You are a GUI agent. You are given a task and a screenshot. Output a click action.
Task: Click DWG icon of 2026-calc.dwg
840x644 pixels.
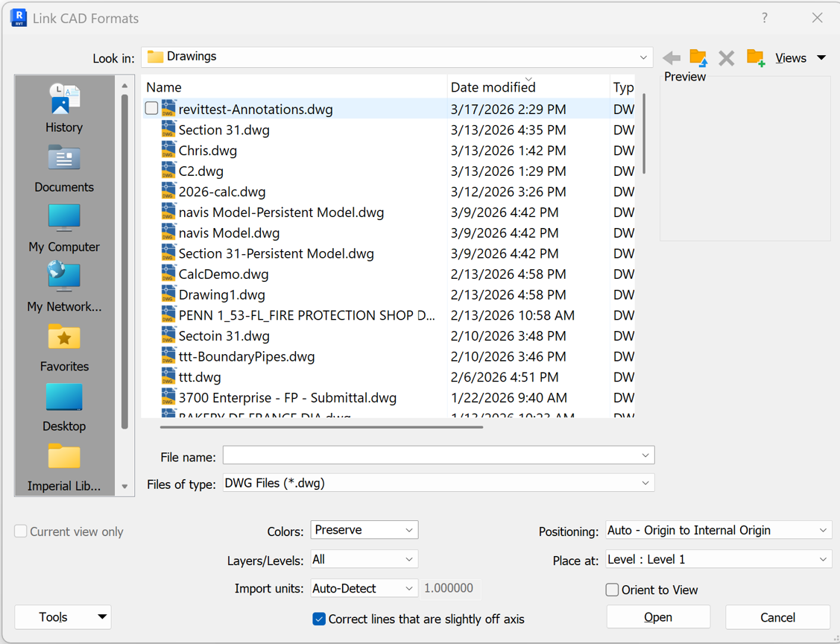pyautogui.click(x=168, y=192)
